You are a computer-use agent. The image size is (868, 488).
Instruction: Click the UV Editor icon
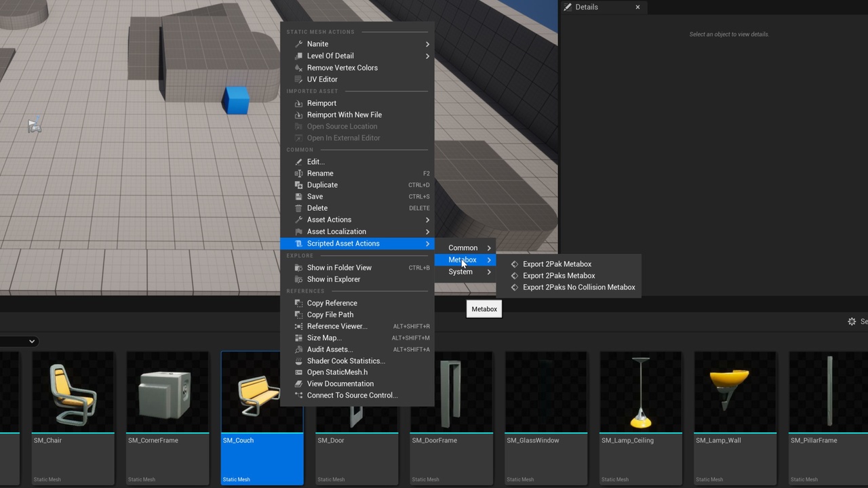pyautogui.click(x=298, y=79)
